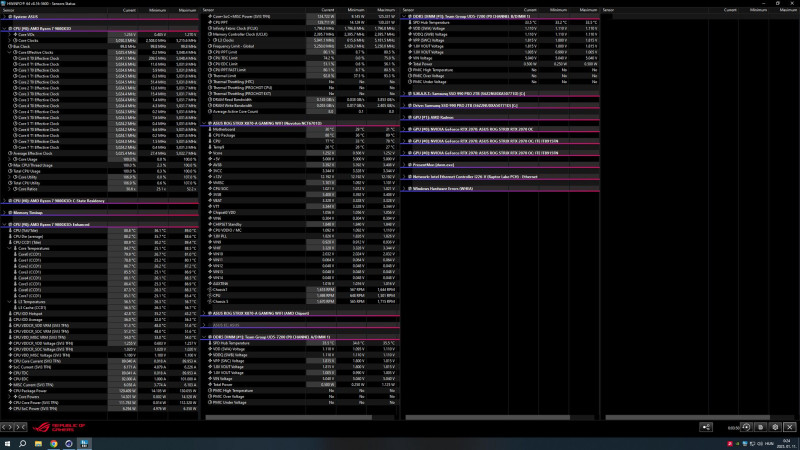Expand the Memory Timings group

point(5,212)
